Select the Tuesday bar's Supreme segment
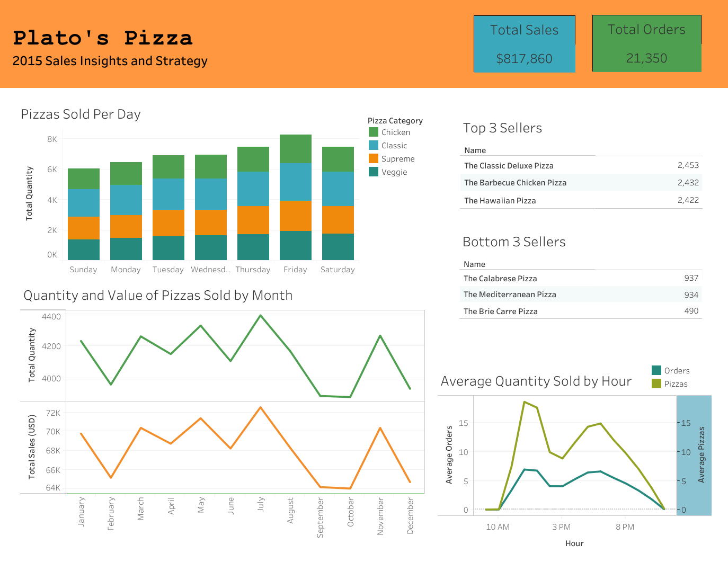This screenshot has width=728, height=562. click(x=168, y=223)
